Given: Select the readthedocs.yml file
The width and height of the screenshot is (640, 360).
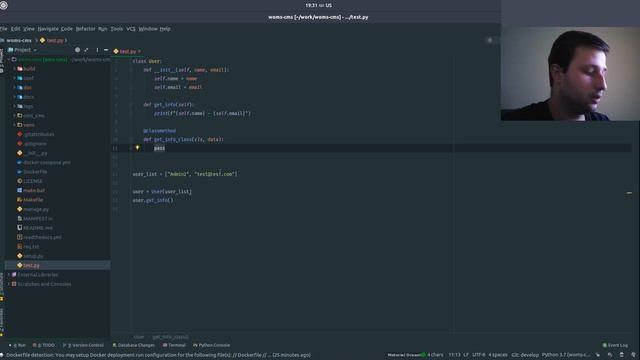Looking at the screenshot, I should [x=42, y=238].
